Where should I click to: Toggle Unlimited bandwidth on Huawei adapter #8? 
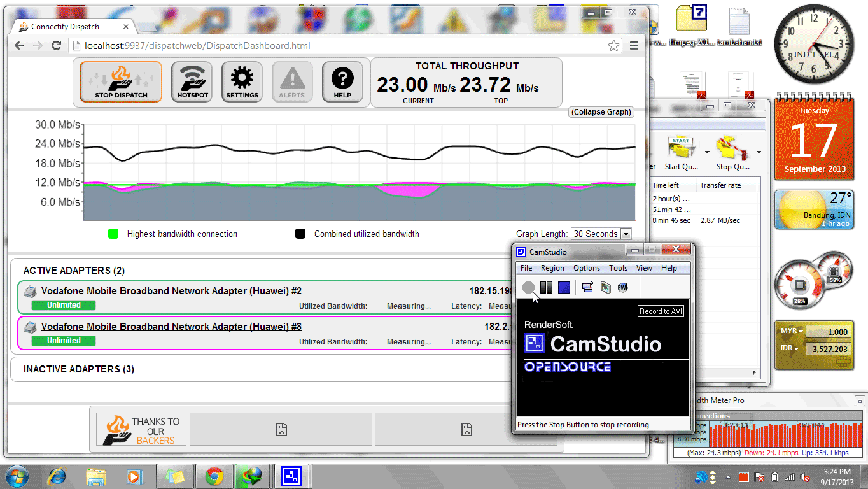(x=63, y=340)
